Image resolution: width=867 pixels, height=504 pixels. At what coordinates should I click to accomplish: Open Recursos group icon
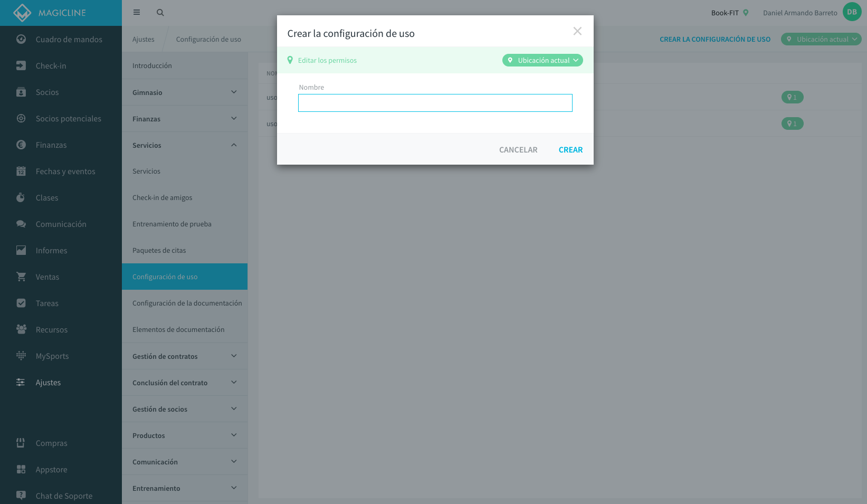21,329
